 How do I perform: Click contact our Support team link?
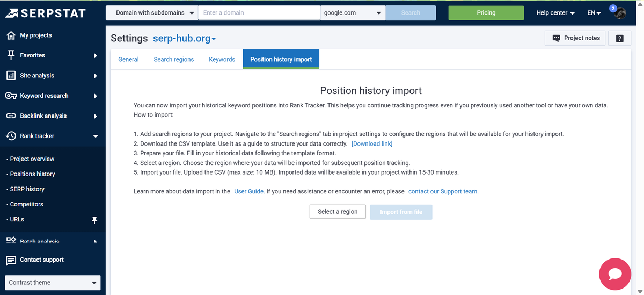(x=443, y=191)
